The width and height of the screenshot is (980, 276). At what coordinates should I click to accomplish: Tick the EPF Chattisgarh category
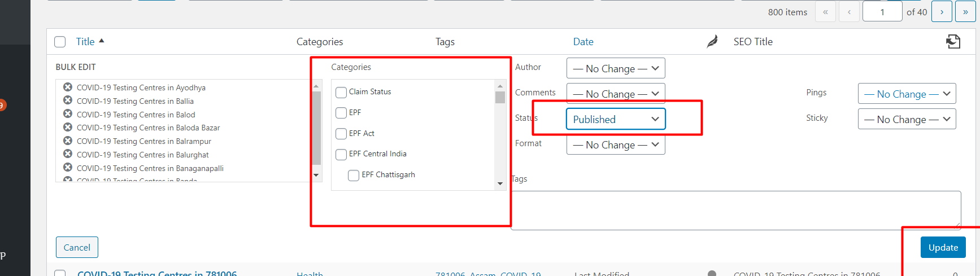click(x=354, y=175)
